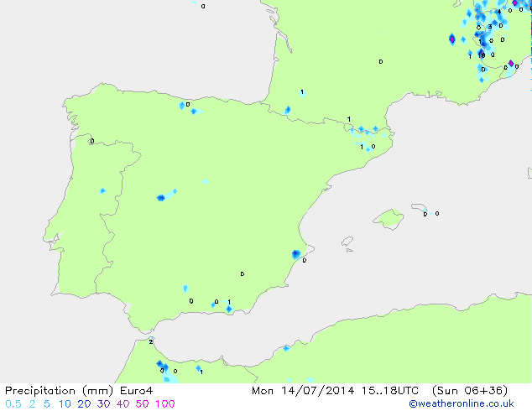Click the island of Ibiza
The image size is (532, 411).
point(347,242)
